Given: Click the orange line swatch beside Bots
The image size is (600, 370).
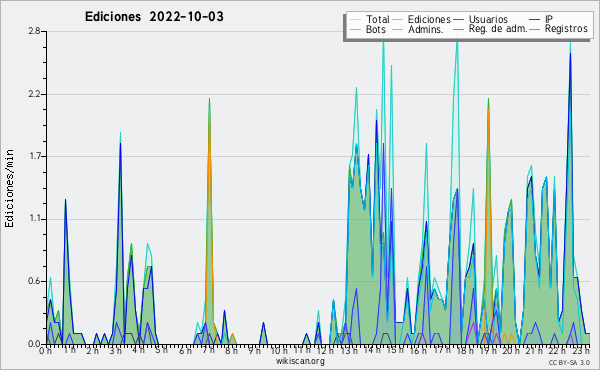Looking at the screenshot, I should [x=355, y=29].
